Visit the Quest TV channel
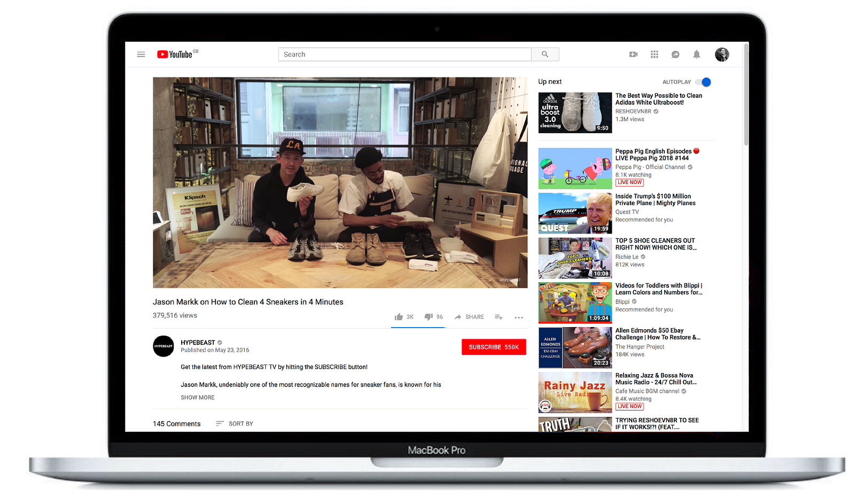This screenshot has height=504, width=855. pyautogui.click(x=627, y=212)
